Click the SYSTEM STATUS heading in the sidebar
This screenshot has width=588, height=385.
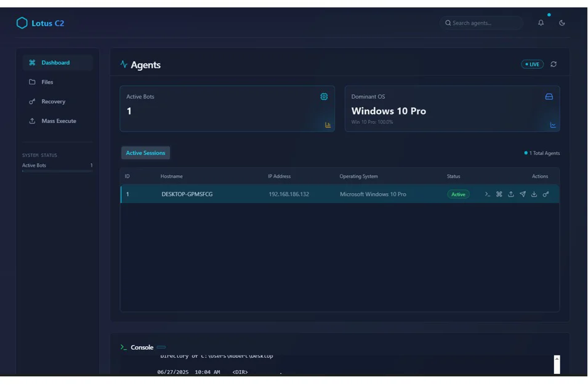(x=39, y=155)
